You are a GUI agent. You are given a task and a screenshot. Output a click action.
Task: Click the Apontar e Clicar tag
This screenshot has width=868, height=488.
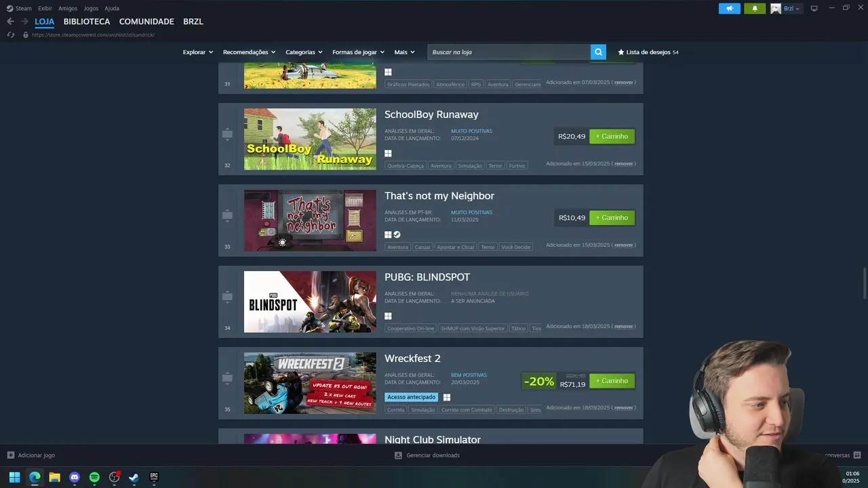pos(455,247)
